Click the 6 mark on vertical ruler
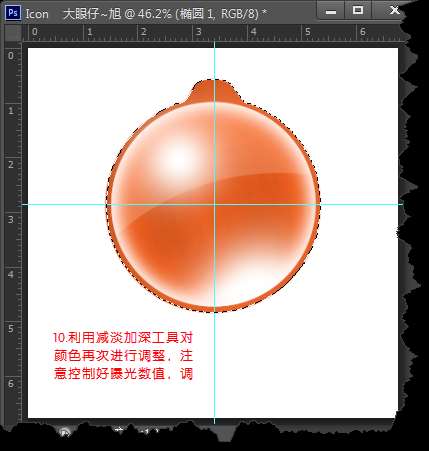 point(11,383)
